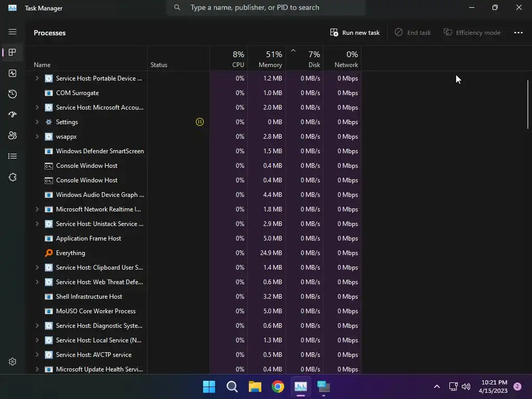
Task: Click the search magnifier icon in title bar
Action: pyautogui.click(x=177, y=7)
